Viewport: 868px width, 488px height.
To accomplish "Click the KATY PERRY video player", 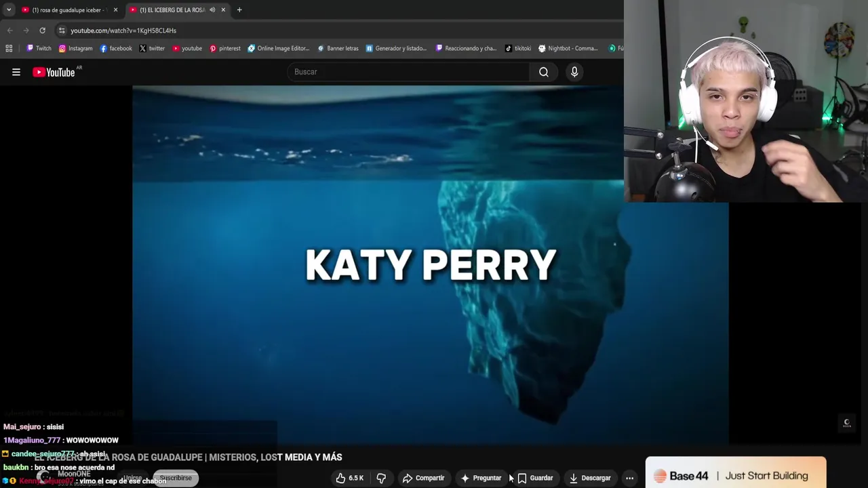I will pyautogui.click(x=431, y=264).
